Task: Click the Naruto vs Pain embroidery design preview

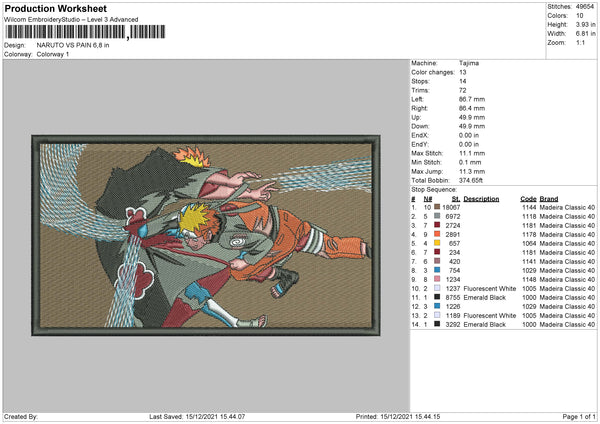Action: pyautogui.click(x=206, y=235)
